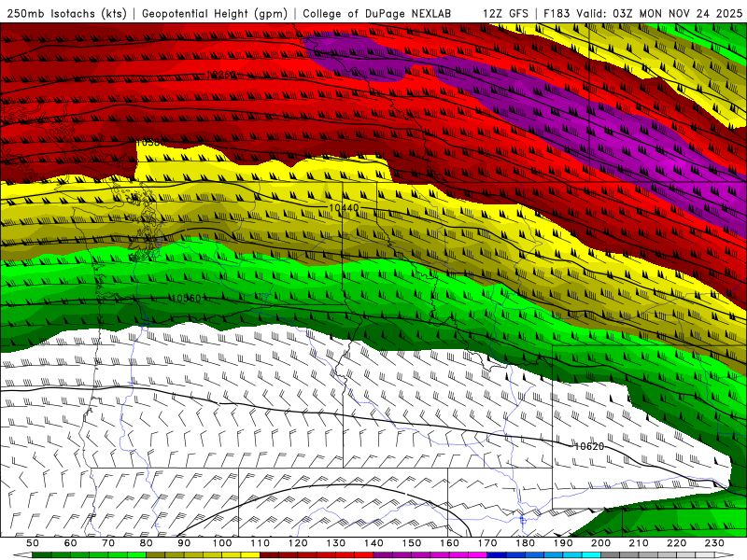Click the colorbar label 150
Screen dimensions: 747x560
tap(411, 543)
